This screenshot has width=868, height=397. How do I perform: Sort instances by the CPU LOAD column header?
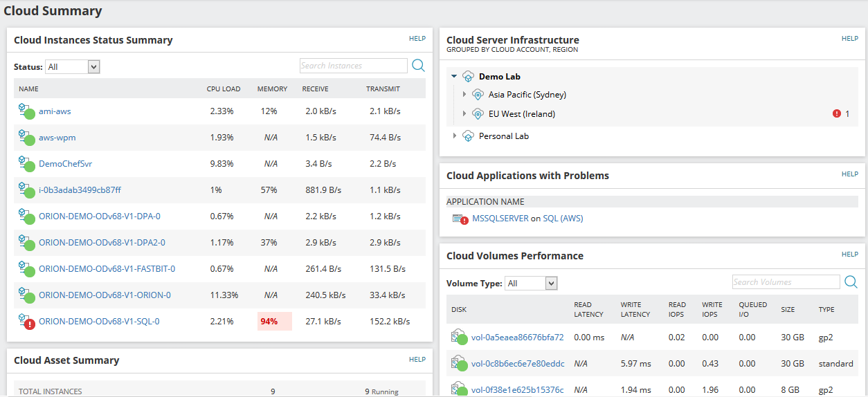click(224, 89)
